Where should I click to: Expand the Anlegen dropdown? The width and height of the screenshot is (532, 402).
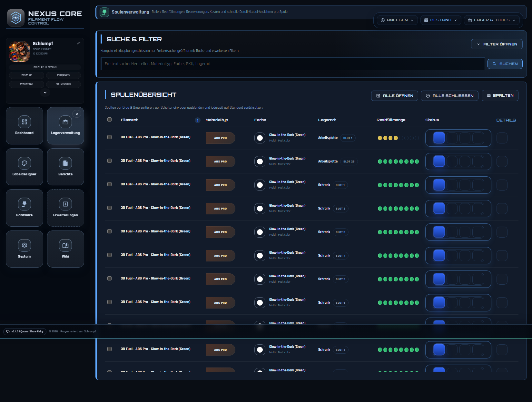pos(397,20)
